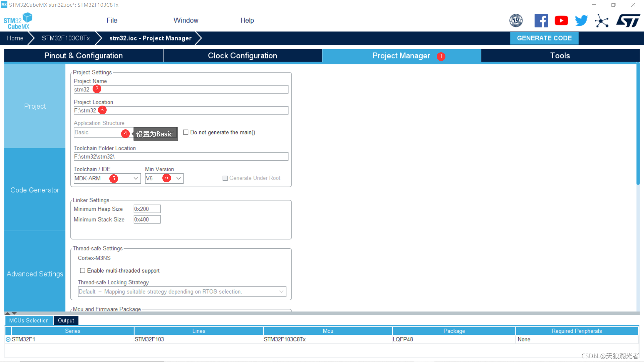Enable multi-threaded support checkbox
The width and height of the screenshot is (644, 362).
[x=83, y=270]
